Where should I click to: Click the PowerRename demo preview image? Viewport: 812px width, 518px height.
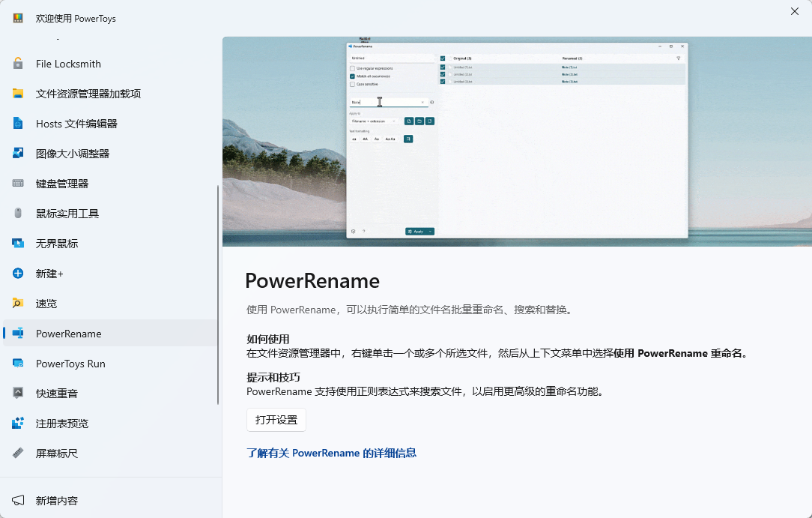click(x=517, y=142)
